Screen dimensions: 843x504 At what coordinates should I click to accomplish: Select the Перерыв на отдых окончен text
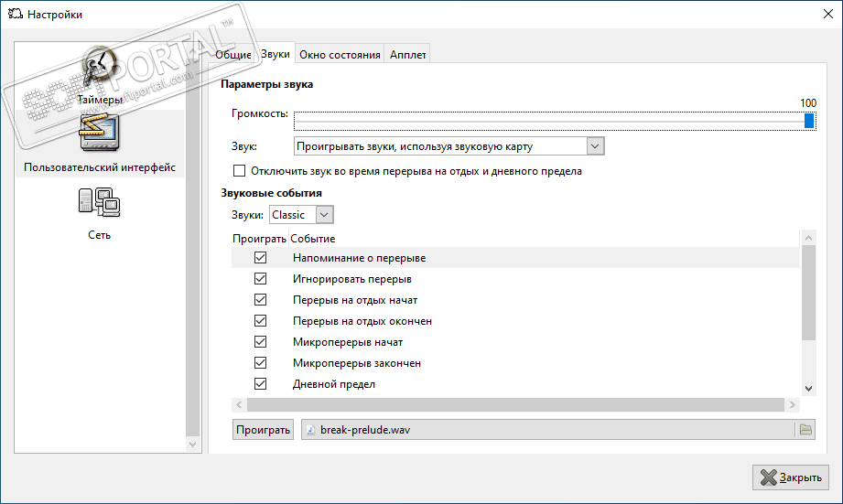tap(362, 321)
